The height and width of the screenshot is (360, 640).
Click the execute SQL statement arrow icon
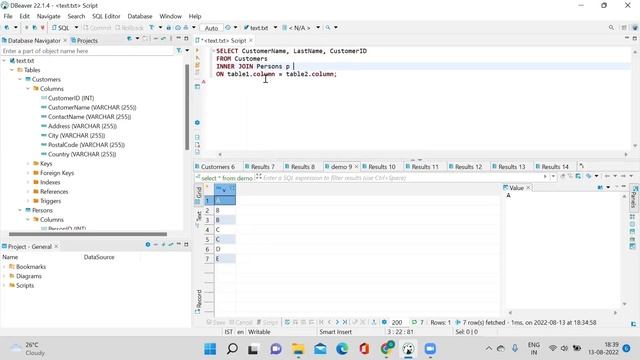(x=198, y=51)
